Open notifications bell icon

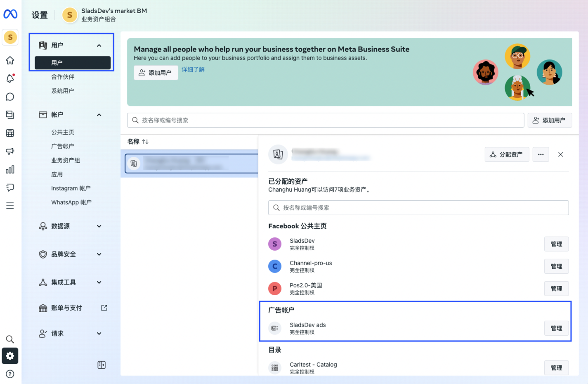(x=10, y=78)
